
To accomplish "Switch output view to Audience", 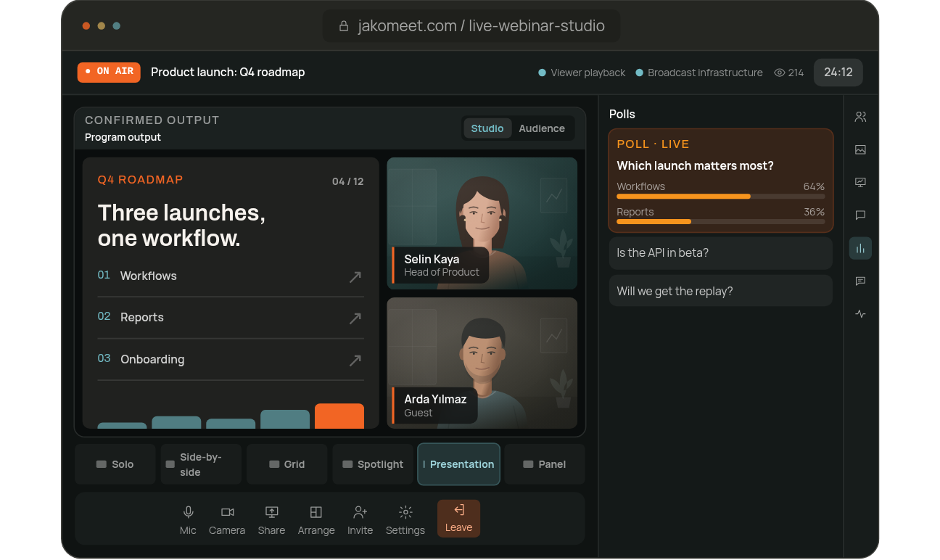I will 542,128.
